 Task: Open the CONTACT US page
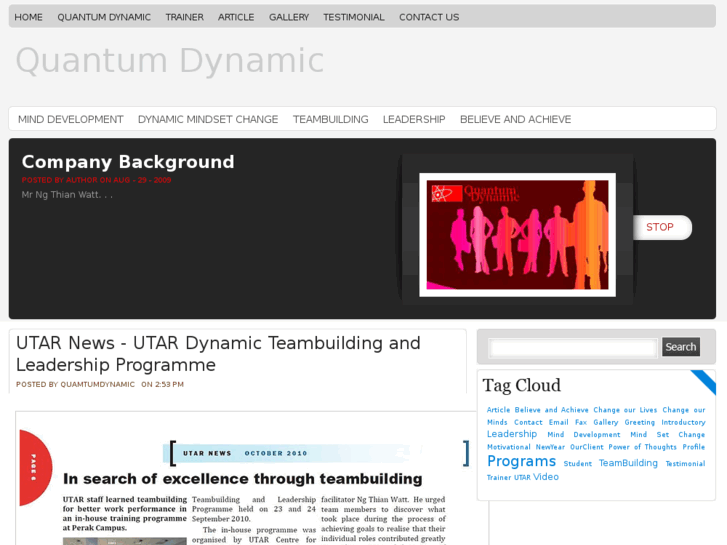pos(429,17)
